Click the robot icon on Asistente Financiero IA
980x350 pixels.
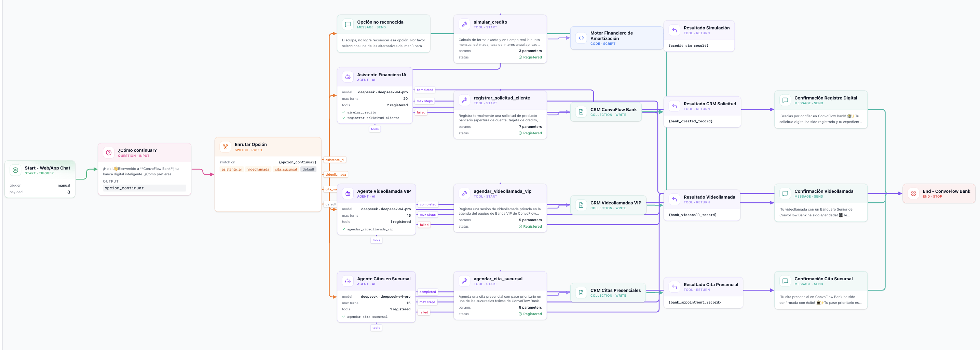348,77
